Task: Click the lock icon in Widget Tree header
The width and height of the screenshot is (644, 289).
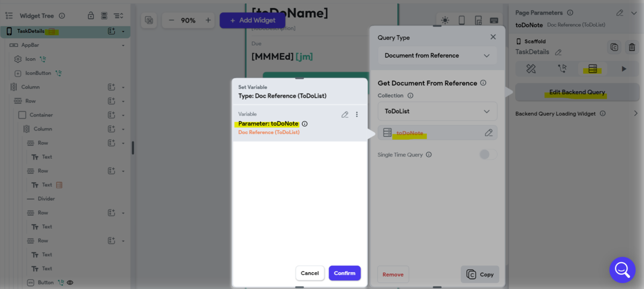Action: click(91, 16)
